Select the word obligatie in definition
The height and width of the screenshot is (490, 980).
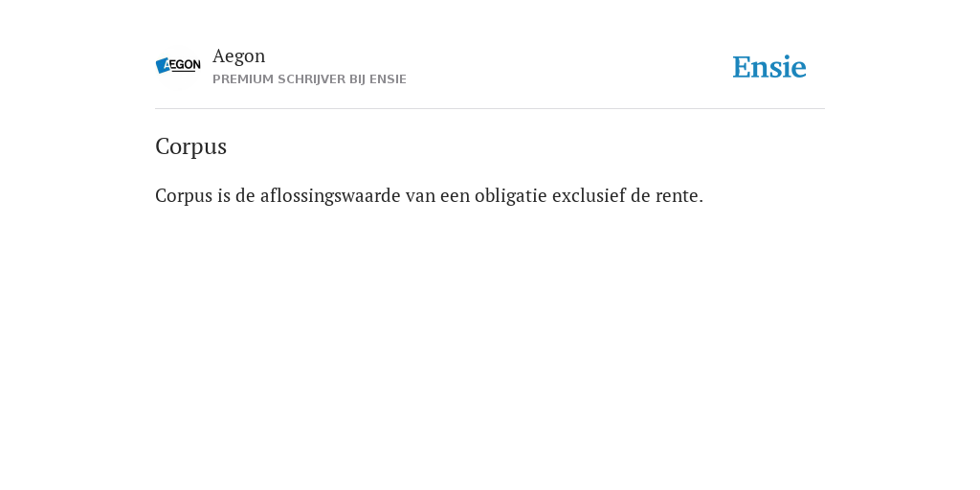coord(511,196)
